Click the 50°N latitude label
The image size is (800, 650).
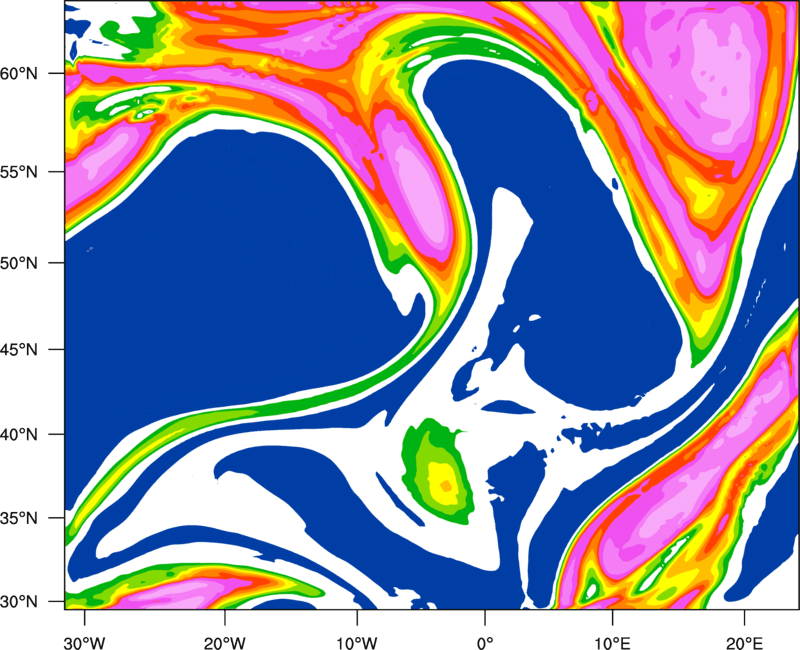point(19,263)
